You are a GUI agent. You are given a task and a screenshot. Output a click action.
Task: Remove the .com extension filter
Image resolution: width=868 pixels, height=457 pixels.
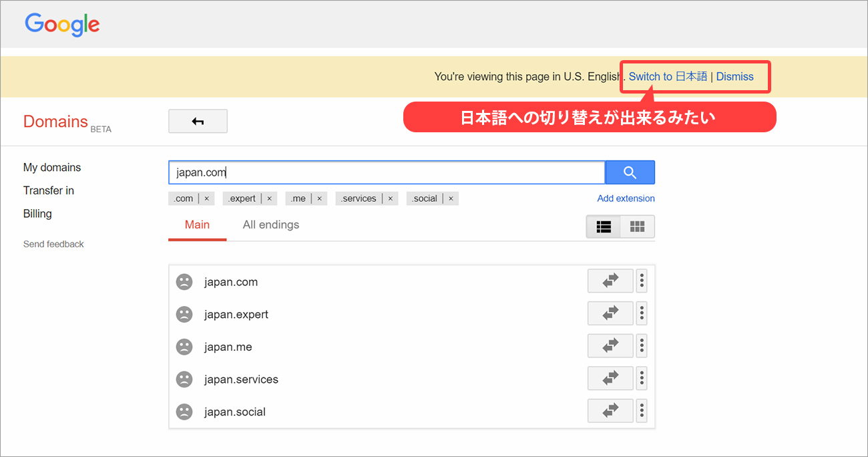click(206, 198)
